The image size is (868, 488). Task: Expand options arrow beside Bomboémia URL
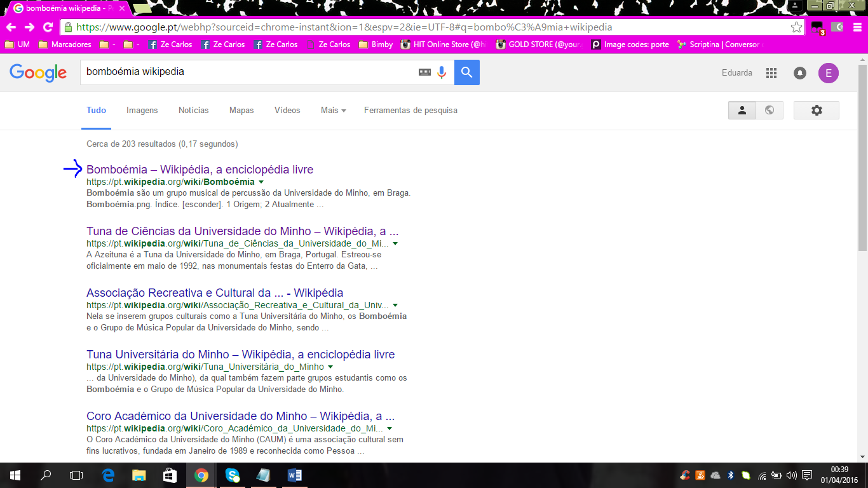261,182
